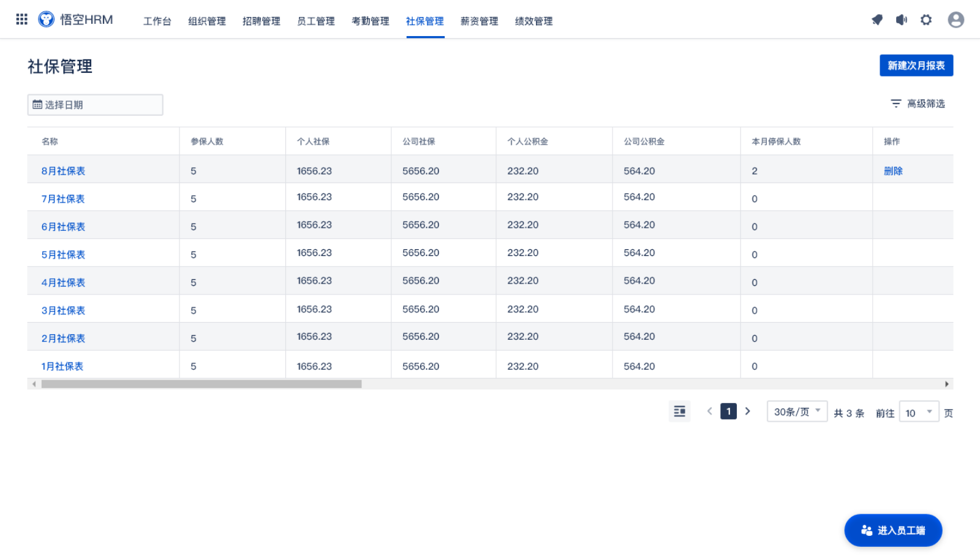The image size is (980, 556).
Task: Click the horizontal scrollbar thumb
Action: (x=202, y=384)
